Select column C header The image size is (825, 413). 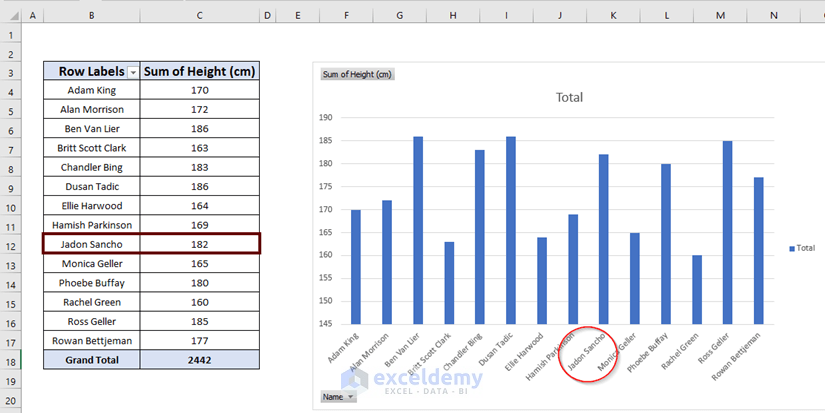coord(200,16)
